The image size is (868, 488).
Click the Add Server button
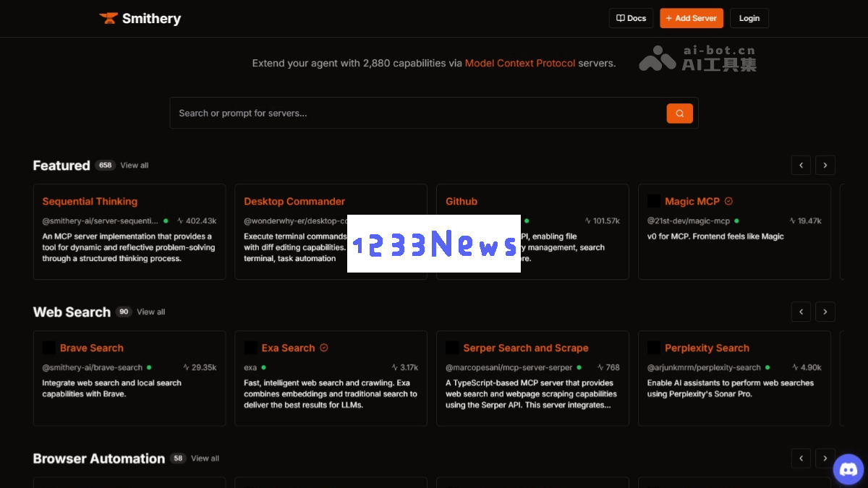(692, 18)
